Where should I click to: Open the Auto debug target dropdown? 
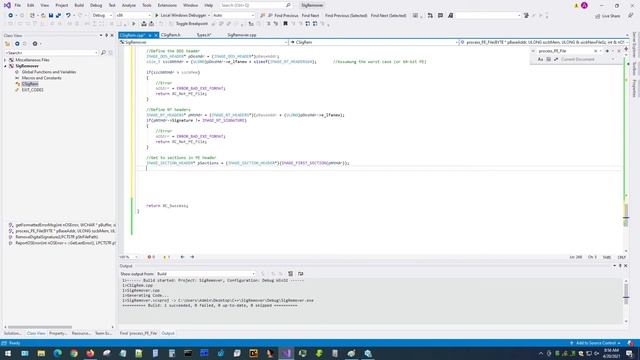233,16
